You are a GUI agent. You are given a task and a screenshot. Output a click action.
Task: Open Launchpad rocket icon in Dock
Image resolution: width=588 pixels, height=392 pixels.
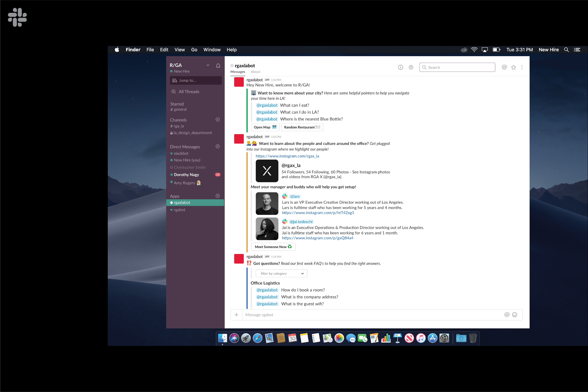pos(246,338)
